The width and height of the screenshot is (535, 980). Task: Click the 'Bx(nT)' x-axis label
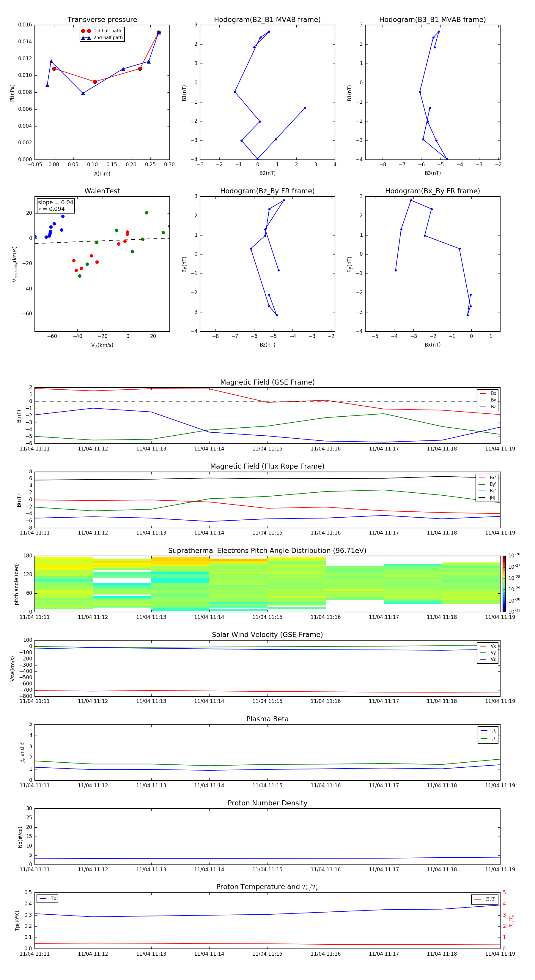[432, 345]
